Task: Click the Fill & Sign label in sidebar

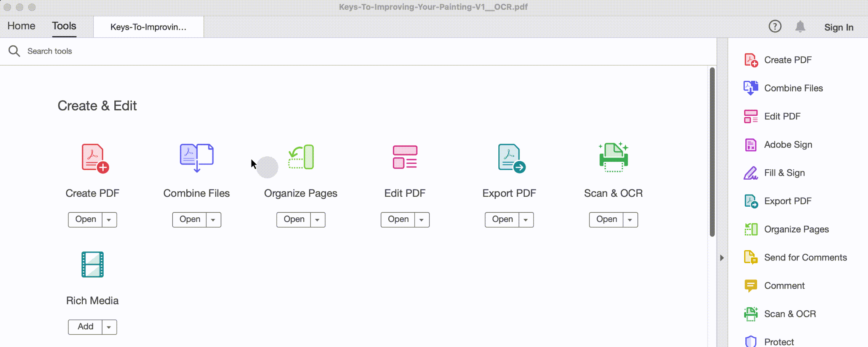Action: tap(785, 173)
